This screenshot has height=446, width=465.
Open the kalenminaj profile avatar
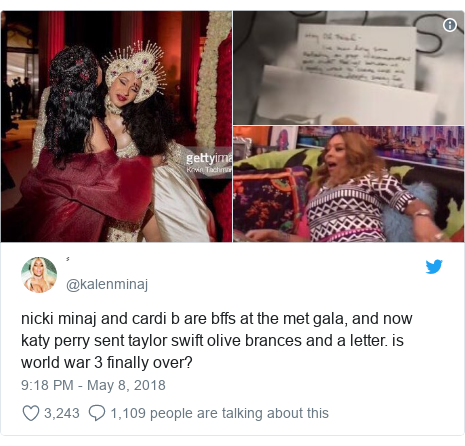point(39,275)
